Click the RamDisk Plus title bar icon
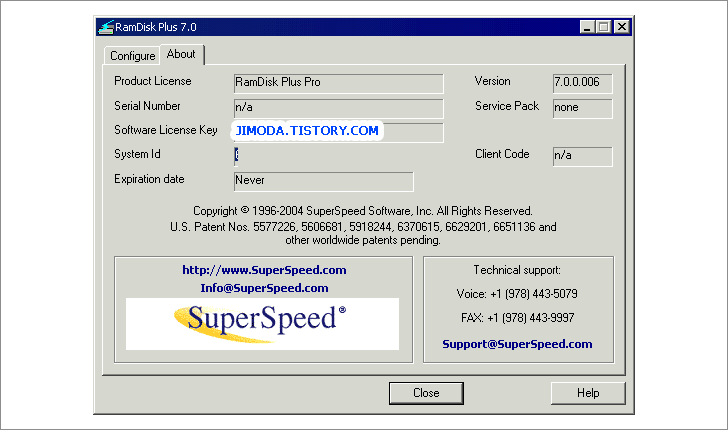Viewport: 728px width, 430px height. tap(106, 27)
